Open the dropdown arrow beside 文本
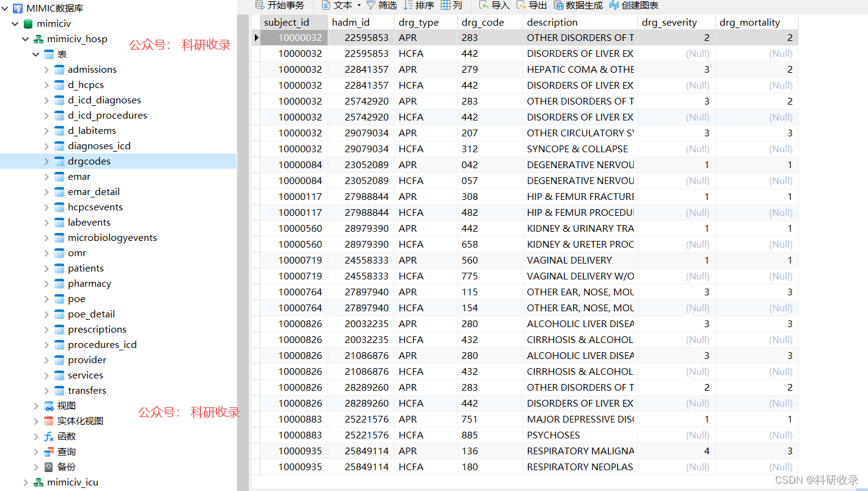868x491 pixels. coord(358,6)
